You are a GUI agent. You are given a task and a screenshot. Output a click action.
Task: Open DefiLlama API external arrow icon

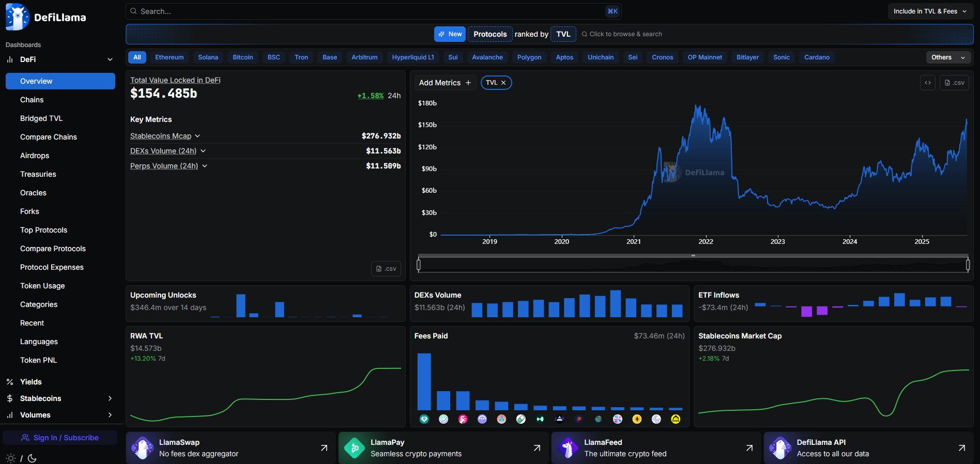click(x=962, y=448)
